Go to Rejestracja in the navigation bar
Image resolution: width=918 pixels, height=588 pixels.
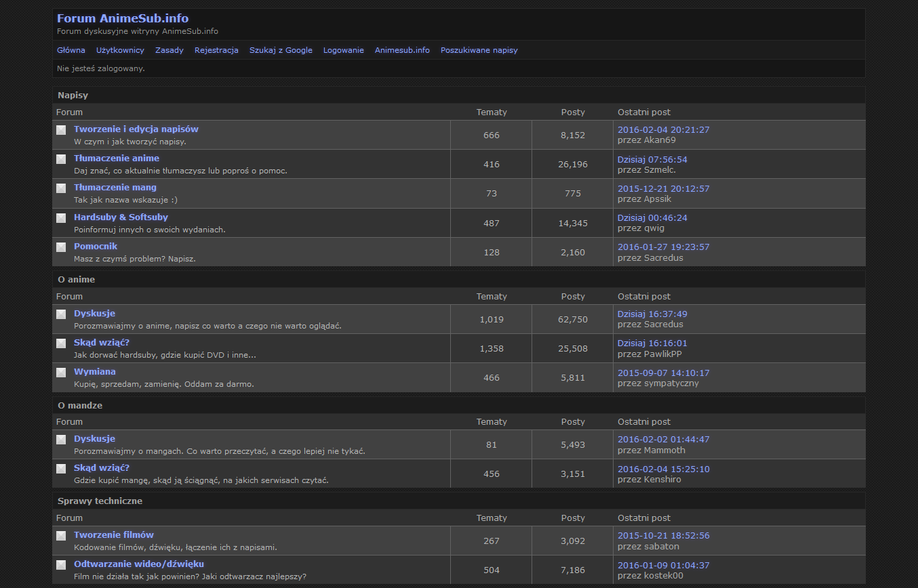[x=216, y=50]
